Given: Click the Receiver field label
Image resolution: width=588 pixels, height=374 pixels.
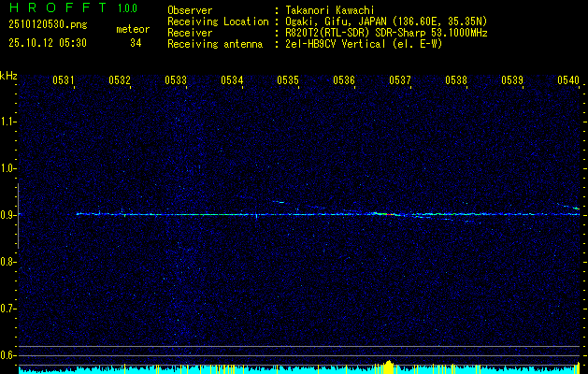Looking at the screenshot, I should click(x=190, y=33).
